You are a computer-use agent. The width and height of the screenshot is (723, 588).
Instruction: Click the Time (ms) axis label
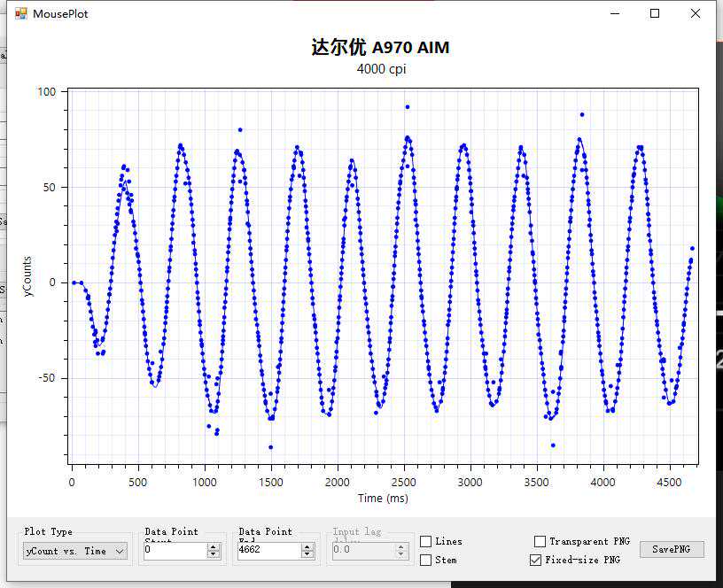point(383,499)
